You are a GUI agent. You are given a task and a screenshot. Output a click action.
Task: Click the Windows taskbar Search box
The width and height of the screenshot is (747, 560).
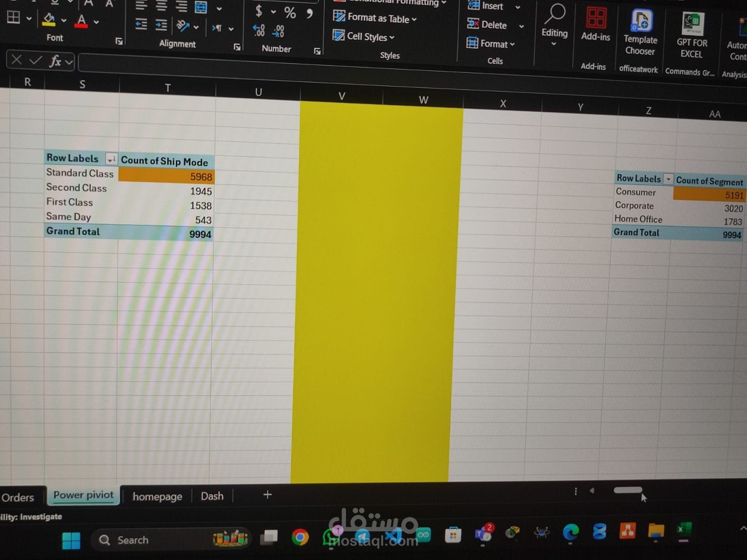tap(171, 540)
